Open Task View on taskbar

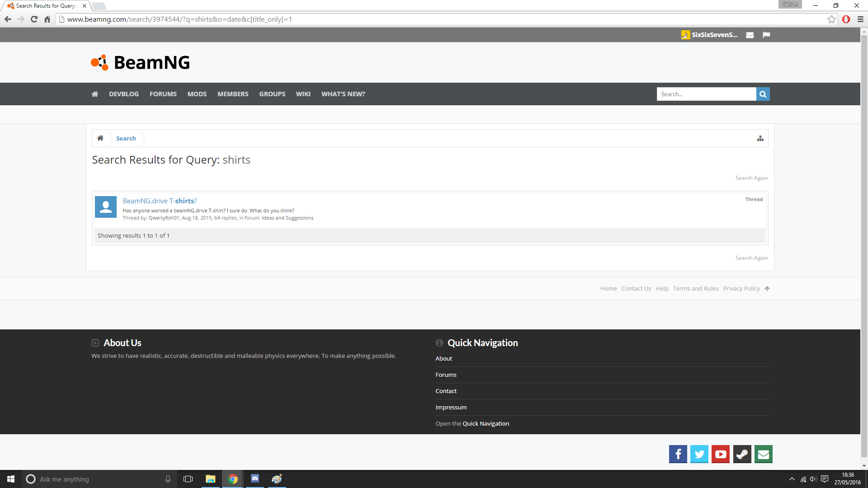(x=188, y=479)
